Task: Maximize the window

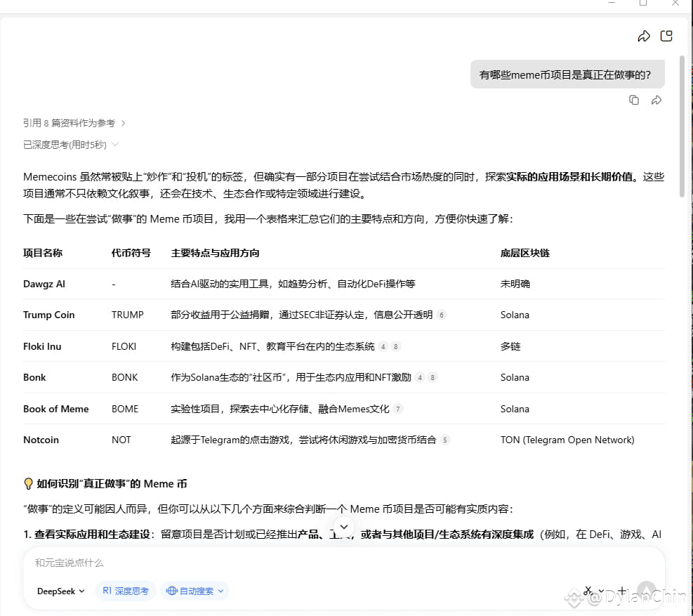Action: tap(643, 3)
